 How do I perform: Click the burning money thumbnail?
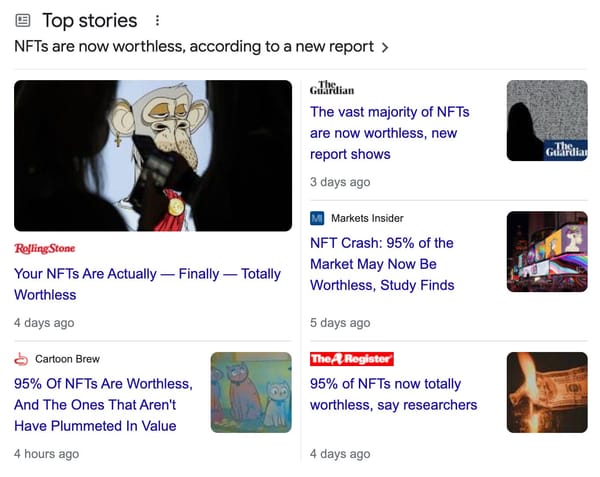(x=547, y=392)
